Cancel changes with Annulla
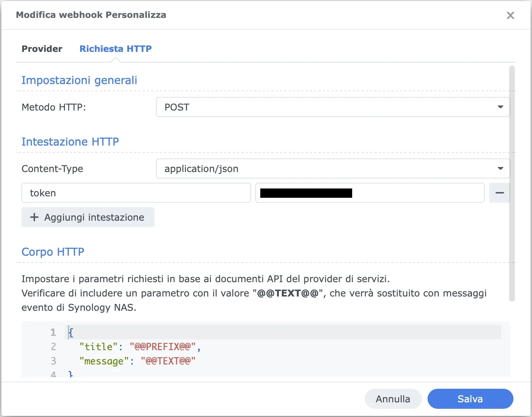Viewport: 532px width, 417px height. pyautogui.click(x=393, y=399)
